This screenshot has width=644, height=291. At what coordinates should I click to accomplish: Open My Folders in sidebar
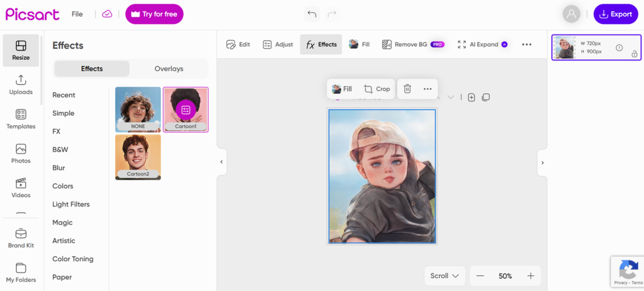tap(21, 272)
